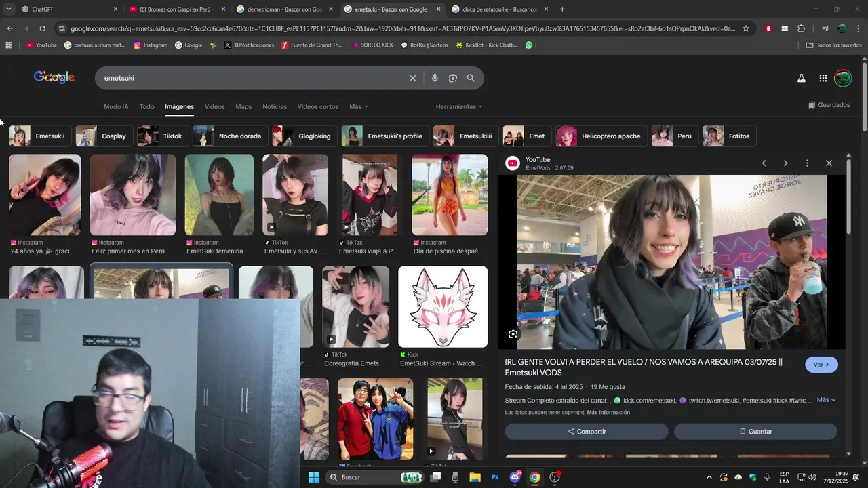Click the Google logo
The width and height of the screenshot is (868, 488).
click(x=54, y=77)
